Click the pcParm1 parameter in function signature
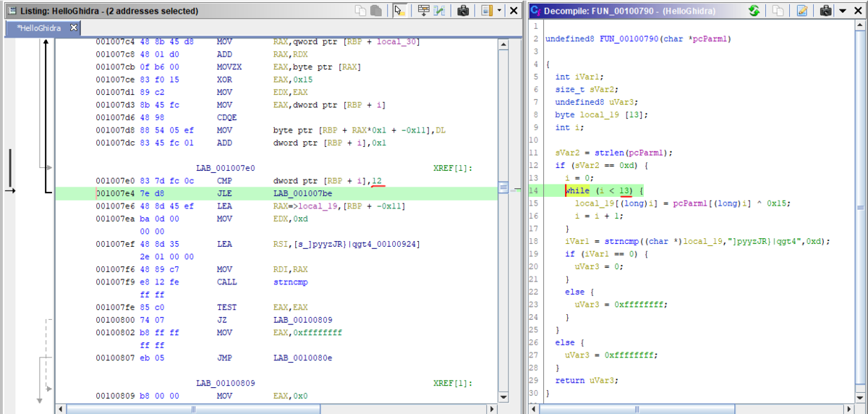 pyautogui.click(x=710, y=38)
